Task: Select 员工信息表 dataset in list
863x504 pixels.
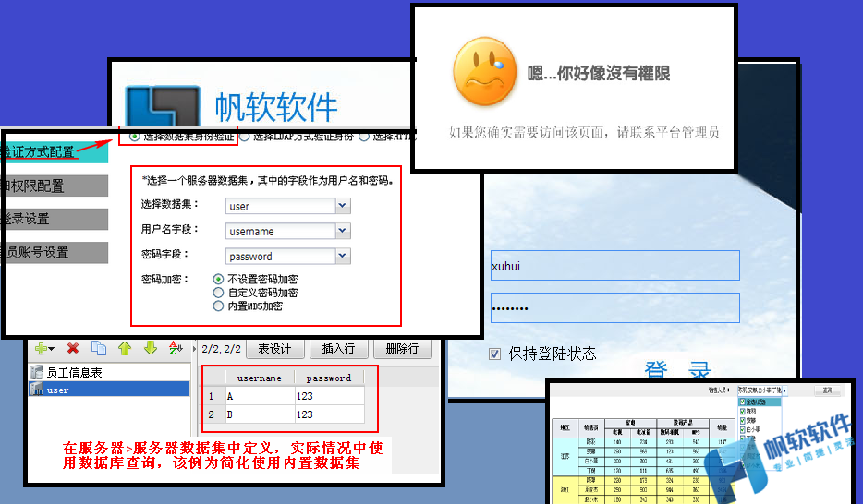Action: coord(109,372)
